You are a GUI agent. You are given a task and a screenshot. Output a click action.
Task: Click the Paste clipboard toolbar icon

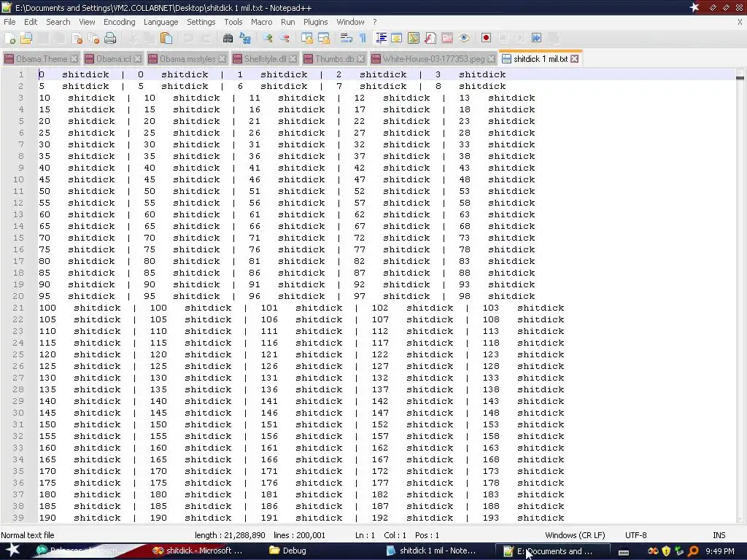coord(166,38)
